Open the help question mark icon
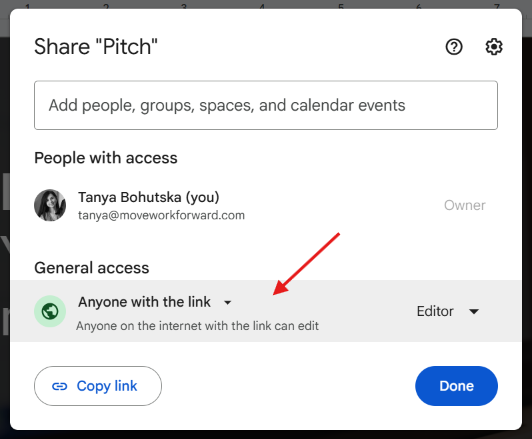The height and width of the screenshot is (439, 532). click(454, 47)
